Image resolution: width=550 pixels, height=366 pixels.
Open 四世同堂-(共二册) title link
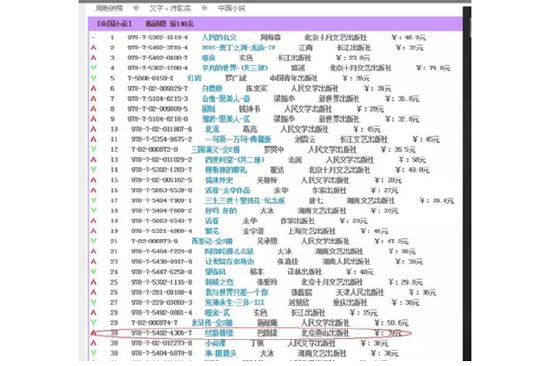tap(235, 160)
